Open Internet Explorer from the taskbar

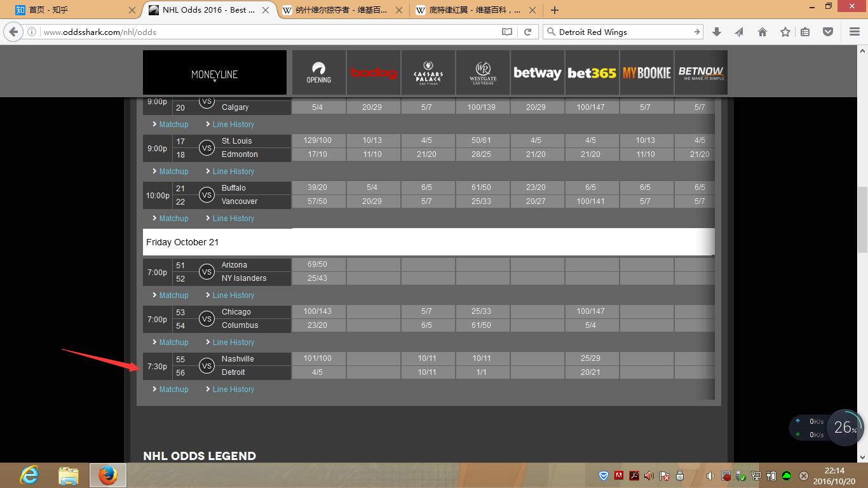click(x=29, y=475)
